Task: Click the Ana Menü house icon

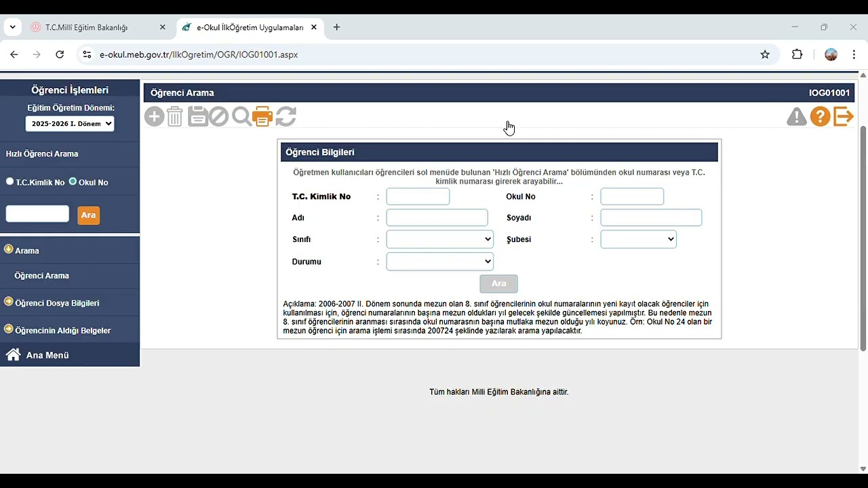Action: pos(13,354)
